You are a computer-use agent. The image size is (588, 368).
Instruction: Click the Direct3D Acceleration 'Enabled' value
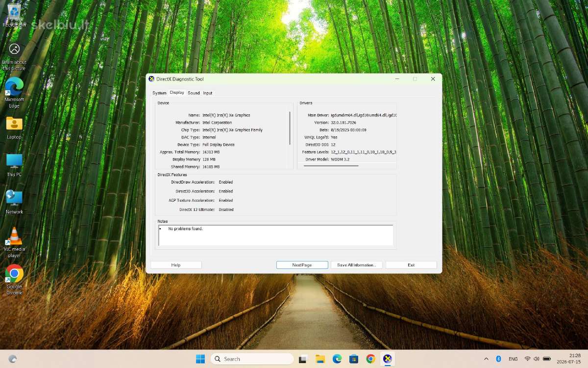[x=226, y=191]
